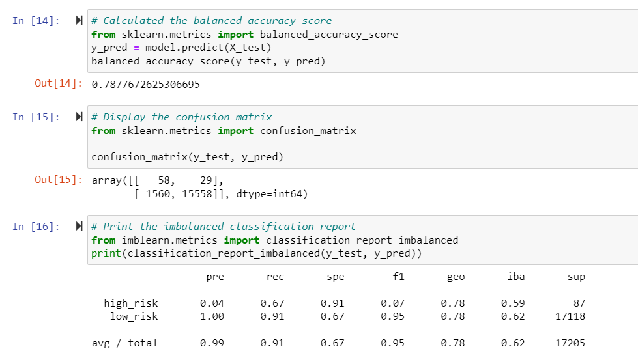Click the Out[15] output prompt
Image resolution: width=638 pixels, height=364 pixels.
pyautogui.click(x=59, y=180)
